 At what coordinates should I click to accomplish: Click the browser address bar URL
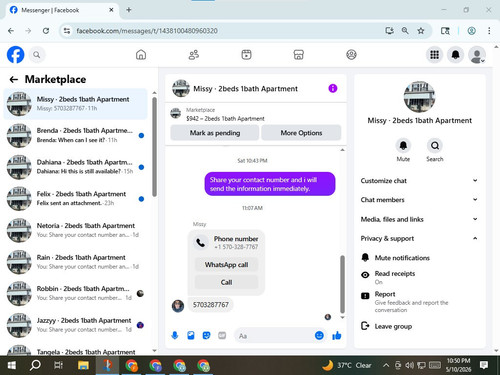click(x=147, y=31)
